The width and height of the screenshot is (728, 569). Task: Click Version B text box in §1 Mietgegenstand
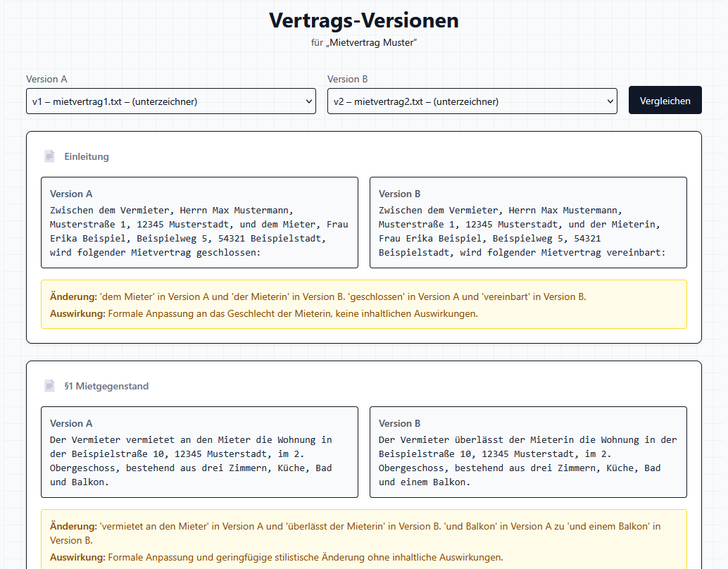(528, 452)
